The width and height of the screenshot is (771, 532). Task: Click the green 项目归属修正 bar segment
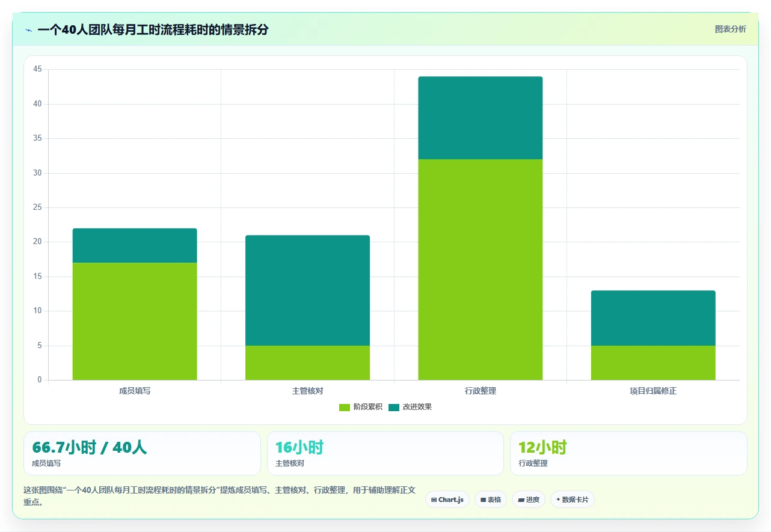(653, 363)
